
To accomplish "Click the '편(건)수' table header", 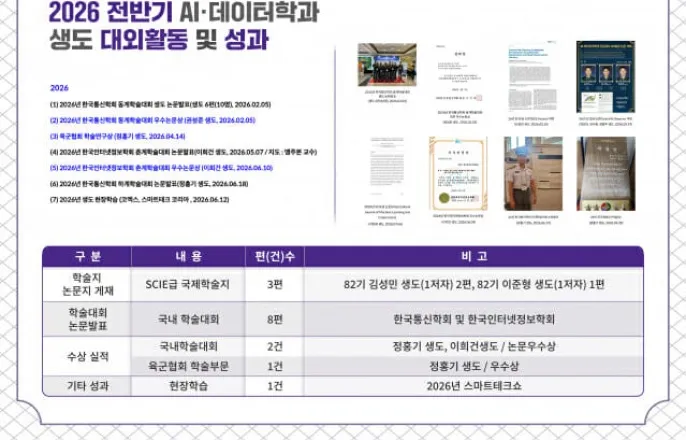I will click(275, 256).
